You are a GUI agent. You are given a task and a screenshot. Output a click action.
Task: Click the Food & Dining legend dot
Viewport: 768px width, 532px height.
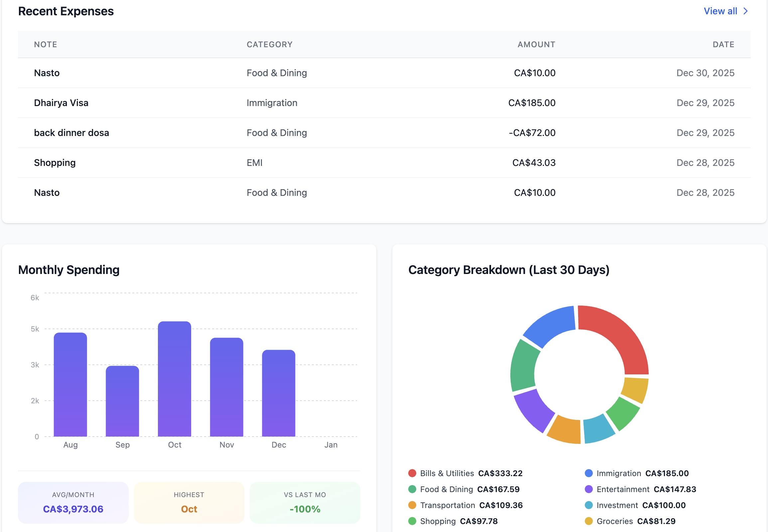(x=413, y=489)
